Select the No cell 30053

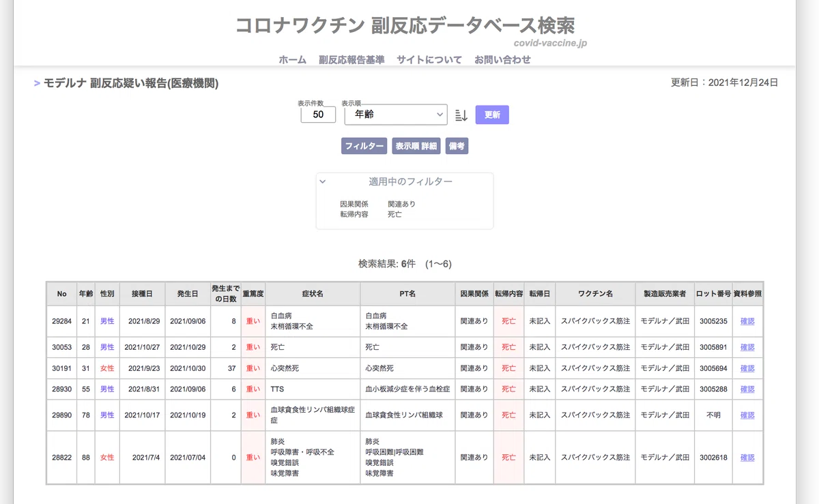tap(62, 347)
